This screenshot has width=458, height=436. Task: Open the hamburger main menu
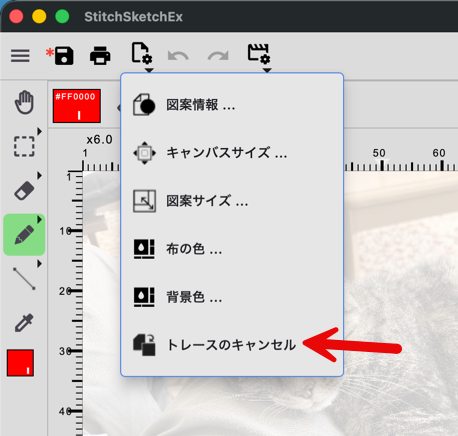point(20,56)
